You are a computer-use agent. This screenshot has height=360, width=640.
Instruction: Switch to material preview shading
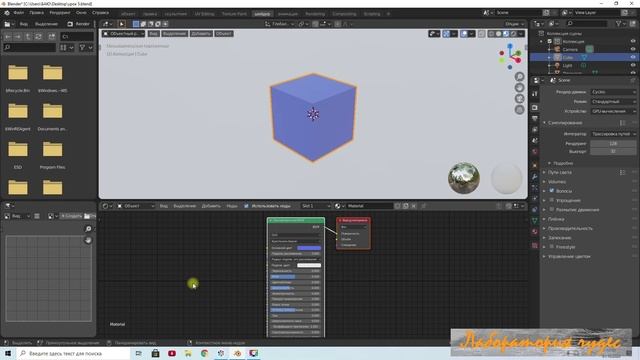[x=506, y=34]
